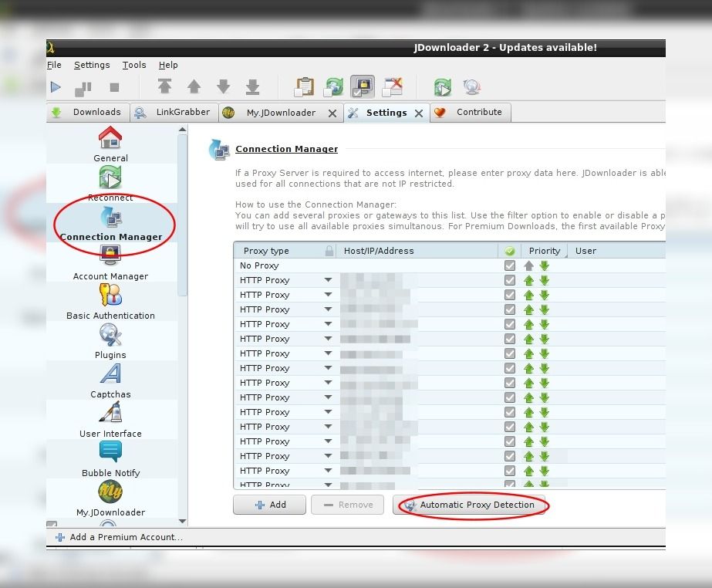Open Basic Authentication settings
Screen dimensions: 712x588
click(110, 302)
